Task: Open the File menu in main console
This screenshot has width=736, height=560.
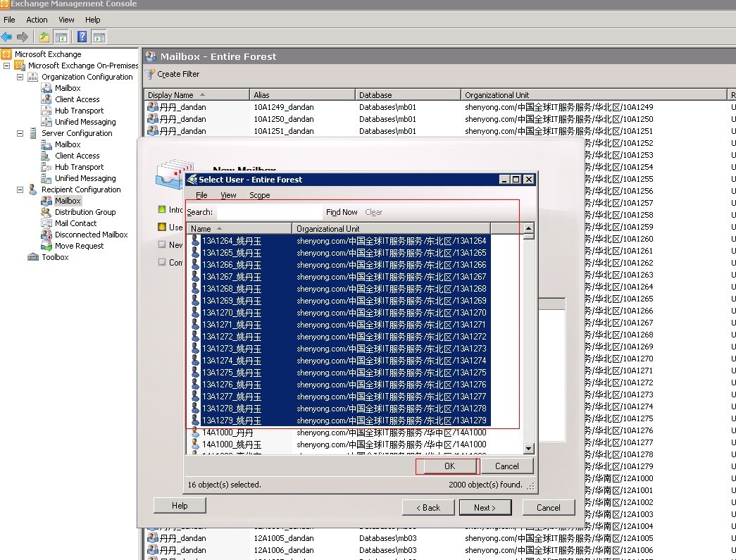Action: (9, 20)
